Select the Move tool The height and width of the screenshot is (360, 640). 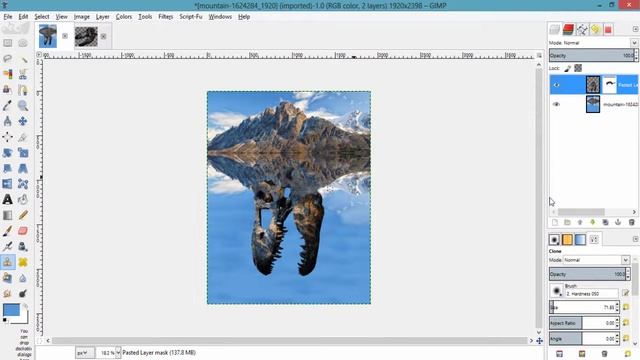(x=23, y=121)
